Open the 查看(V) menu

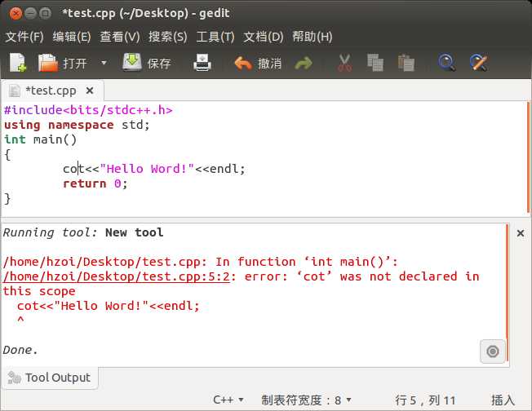click(119, 37)
